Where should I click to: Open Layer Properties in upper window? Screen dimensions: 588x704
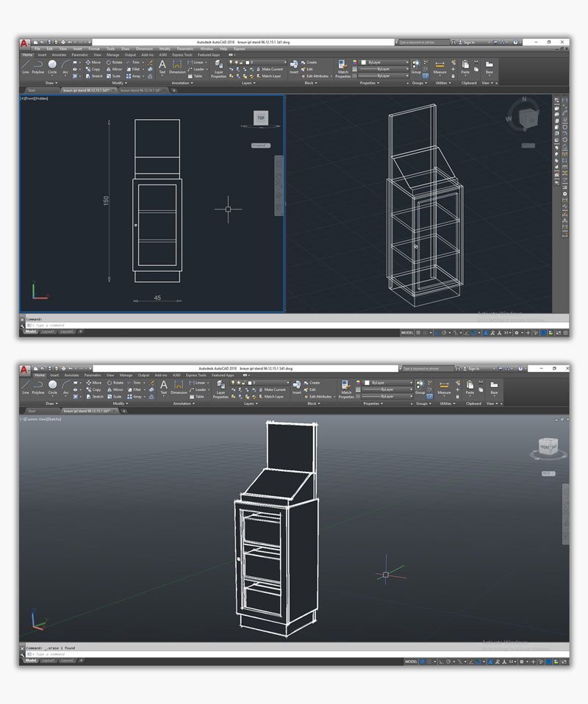[219, 68]
